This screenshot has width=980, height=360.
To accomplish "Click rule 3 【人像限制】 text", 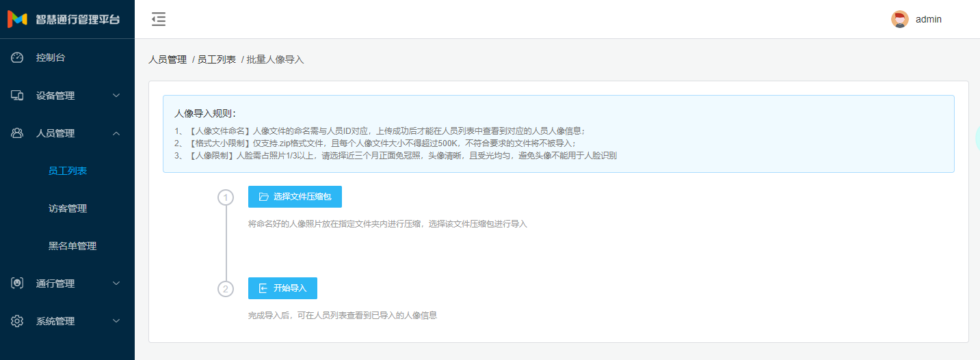I will tap(396, 156).
